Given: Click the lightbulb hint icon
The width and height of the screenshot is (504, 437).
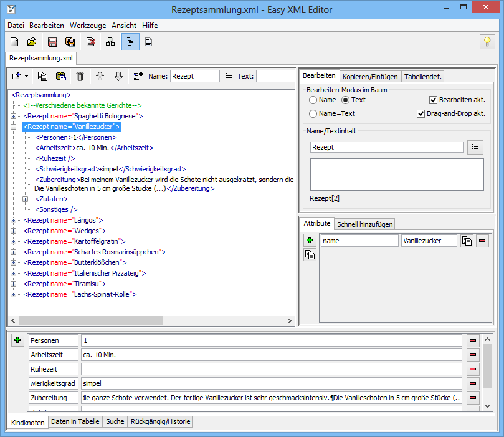Looking at the screenshot, I should coord(487,42).
